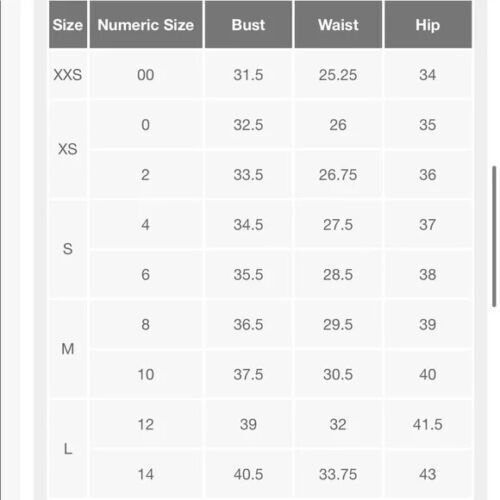
Task: Click the 40.5 bust value
Action: pyautogui.click(x=248, y=474)
